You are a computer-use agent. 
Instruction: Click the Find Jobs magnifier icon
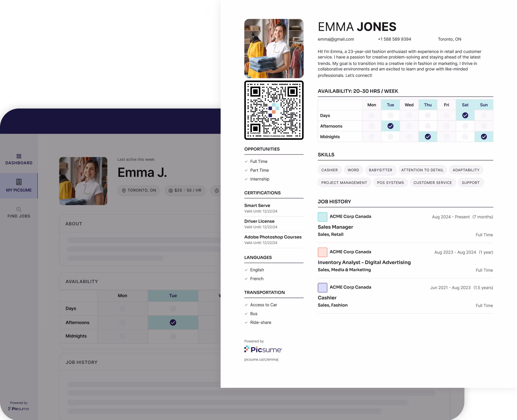coord(19,209)
